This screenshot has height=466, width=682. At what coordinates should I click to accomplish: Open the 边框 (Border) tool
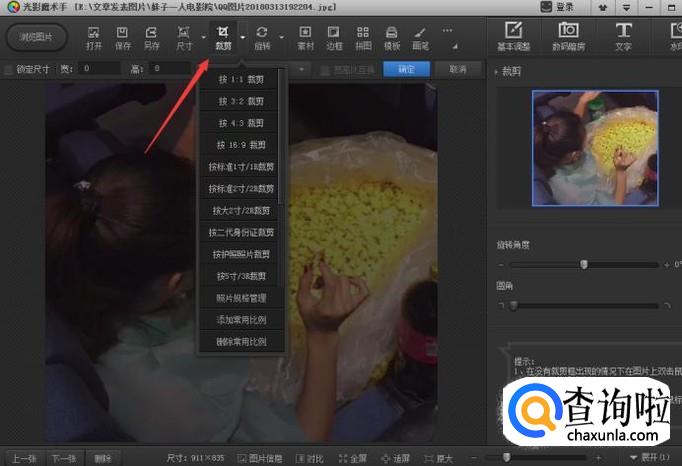click(x=334, y=38)
